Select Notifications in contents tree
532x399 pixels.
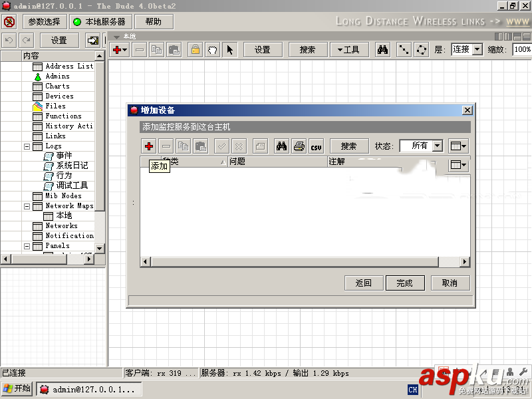click(63, 236)
